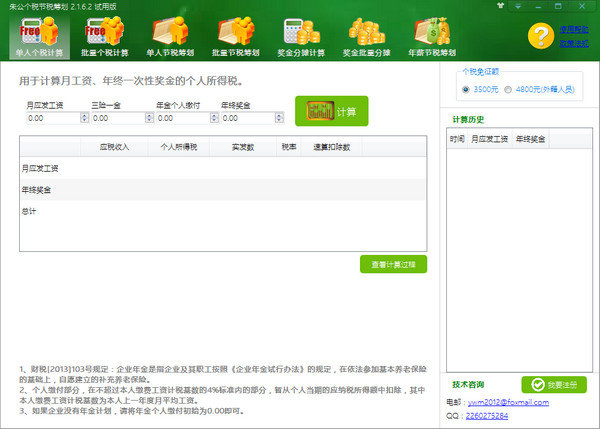Click the 三险一金 field spinner arrows
600x429 pixels.
coord(150,118)
